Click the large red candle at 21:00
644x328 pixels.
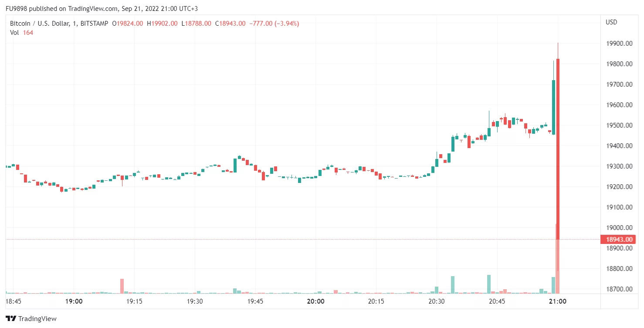pos(558,148)
